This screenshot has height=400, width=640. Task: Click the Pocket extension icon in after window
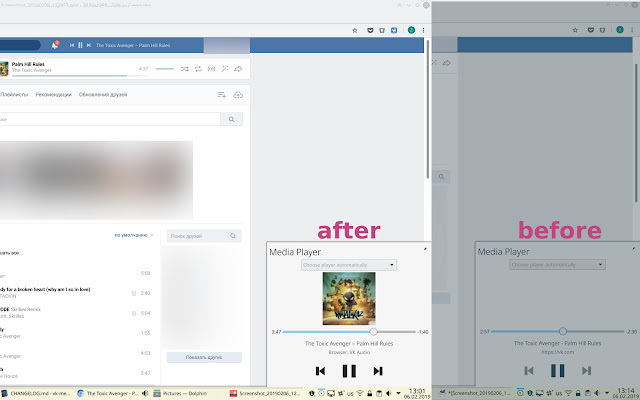pos(370,30)
